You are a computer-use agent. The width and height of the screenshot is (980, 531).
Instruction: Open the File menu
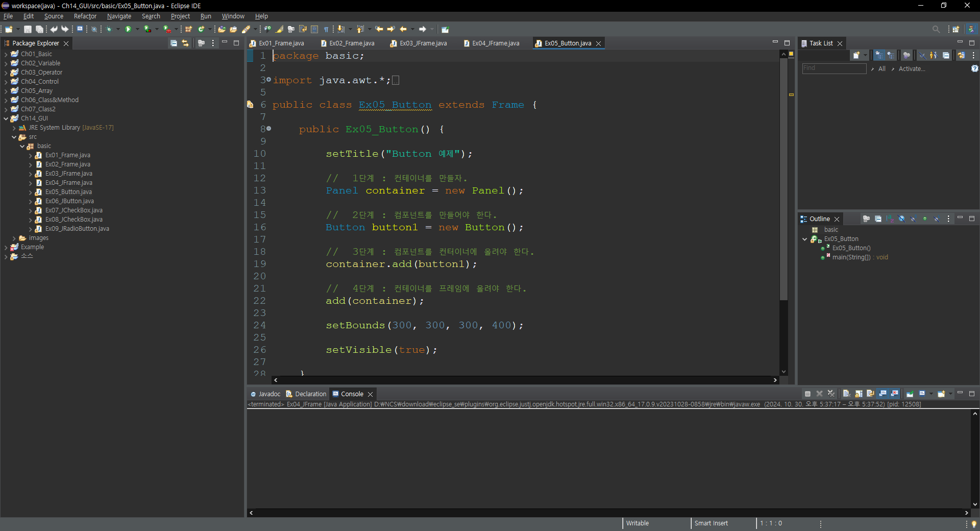(8, 16)
